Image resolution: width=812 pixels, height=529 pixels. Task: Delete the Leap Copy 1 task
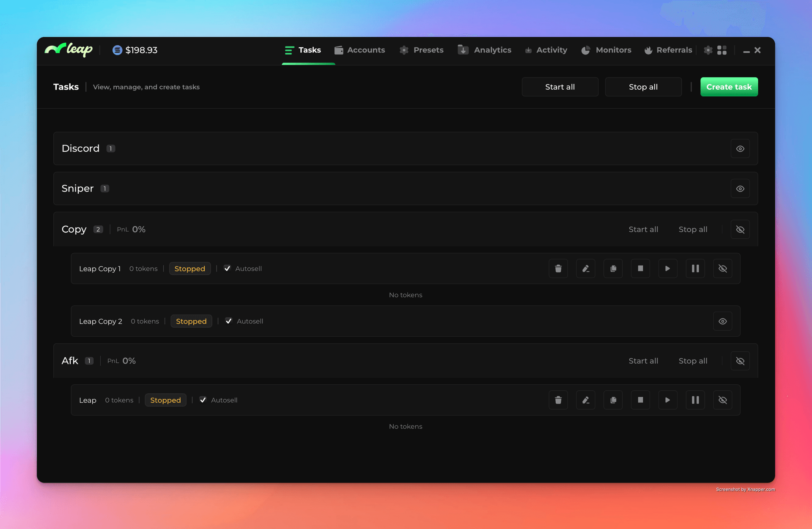[558, 269]
